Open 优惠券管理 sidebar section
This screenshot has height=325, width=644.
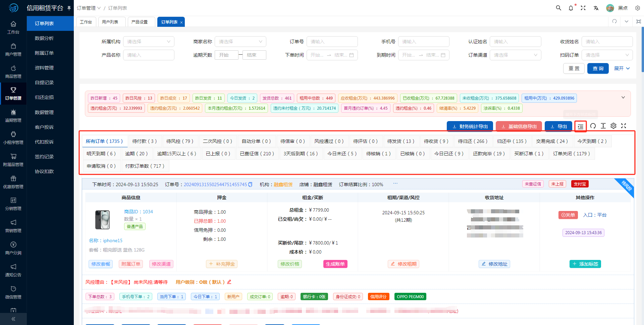coord(13,182)
